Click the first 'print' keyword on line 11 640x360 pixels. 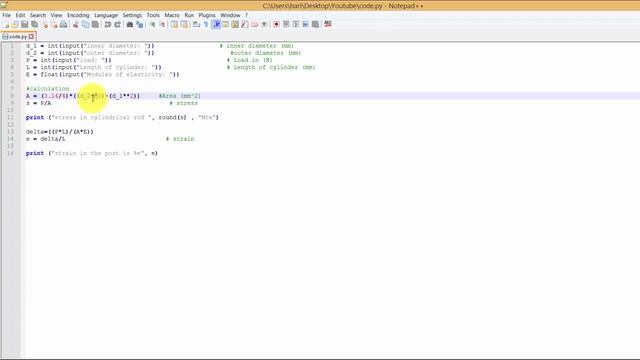35,117
